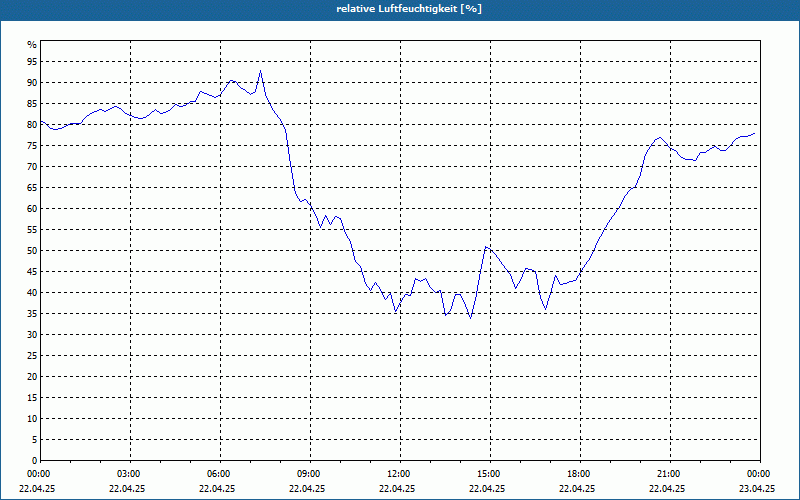Click the chart title 'relative Luftfeuchtigkeit [%]'
The image size is (800, 500).
(409, 9)
